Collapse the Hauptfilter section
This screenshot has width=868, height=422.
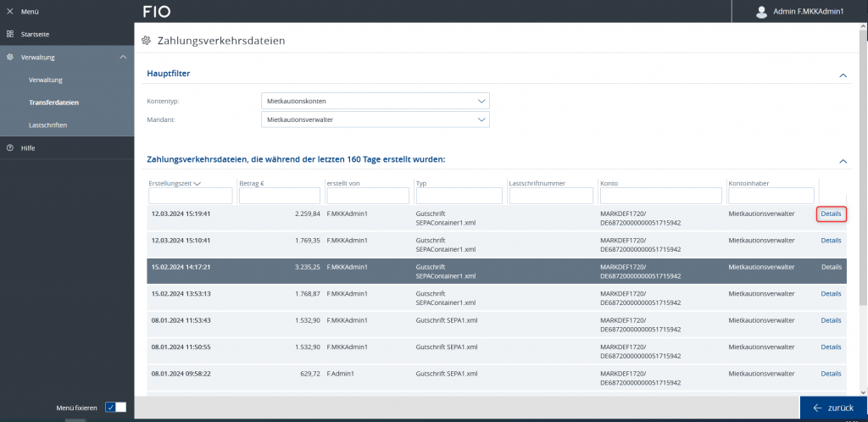point(843,75)
